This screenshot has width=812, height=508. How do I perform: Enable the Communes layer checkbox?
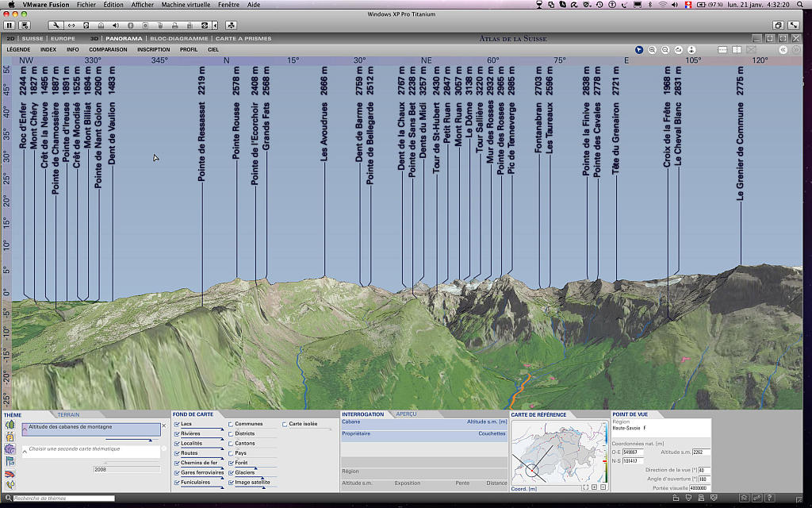tap(231, 424)
